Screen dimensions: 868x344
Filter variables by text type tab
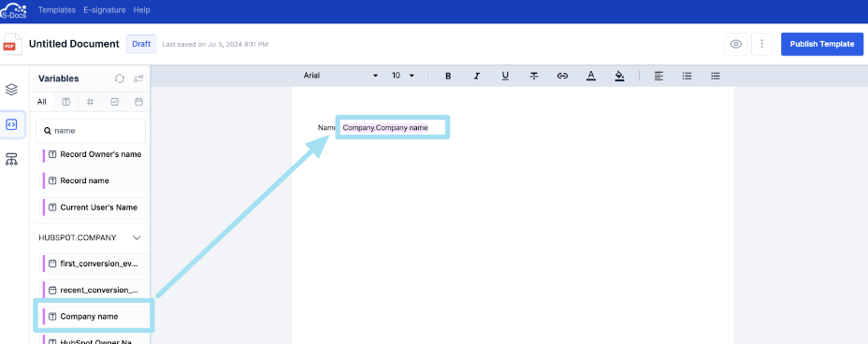[x=65, y=102]
